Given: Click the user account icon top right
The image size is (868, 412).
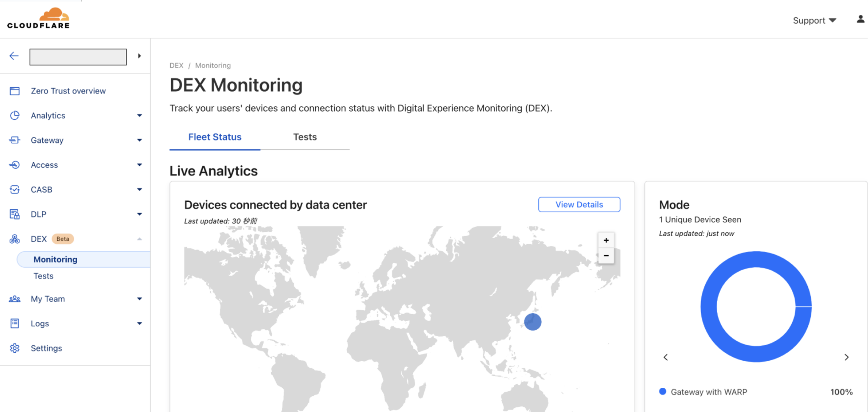Looking at the screenshot, I should 860,19.
